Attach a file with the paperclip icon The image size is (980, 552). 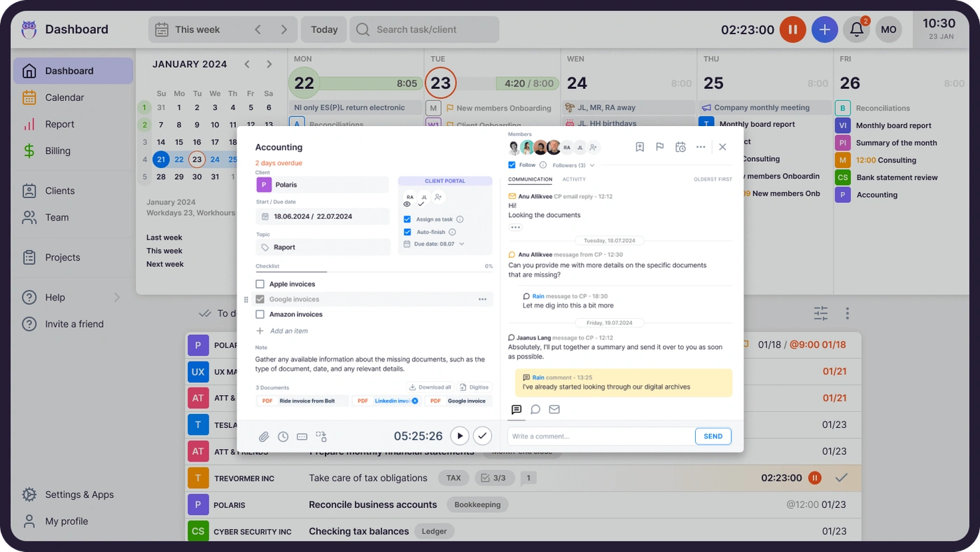(x=264, y=436)
